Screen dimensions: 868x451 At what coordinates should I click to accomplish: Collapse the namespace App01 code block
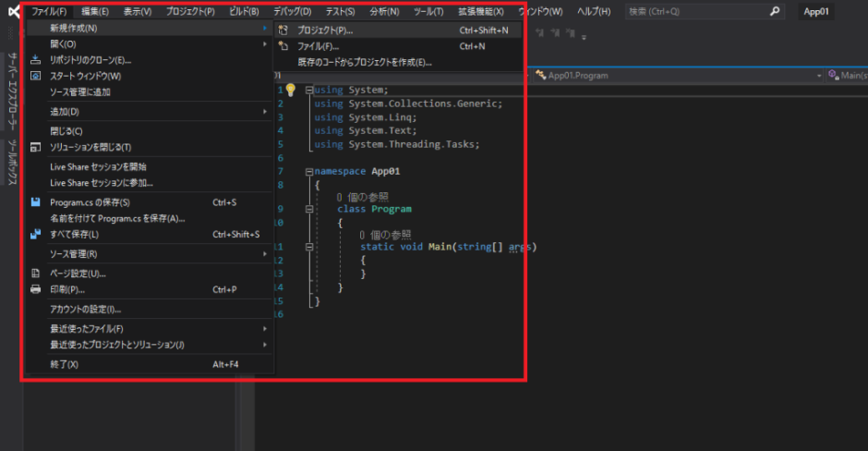pyautogui.click(x=308, y=172)
